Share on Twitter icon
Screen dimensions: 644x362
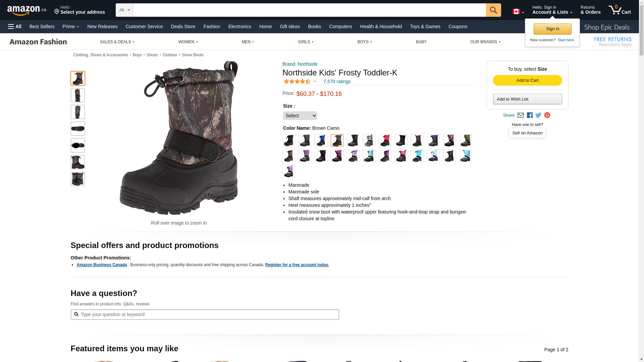click(x=538, y=115)
